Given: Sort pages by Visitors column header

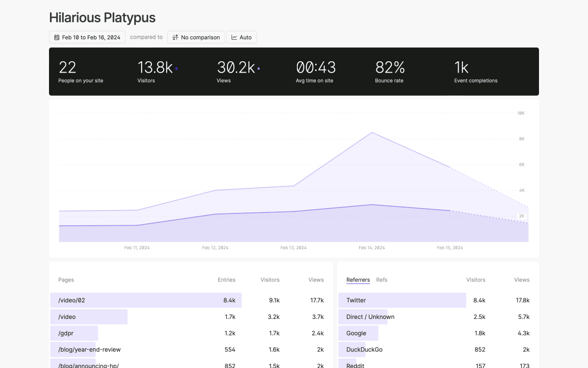Looking at the screenshot, I should click(x=270, y=280).
